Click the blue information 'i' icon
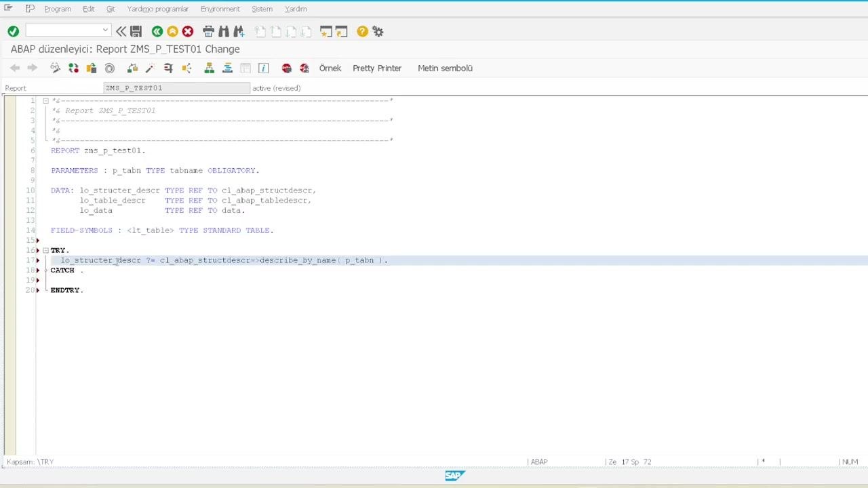 point(264,68)
